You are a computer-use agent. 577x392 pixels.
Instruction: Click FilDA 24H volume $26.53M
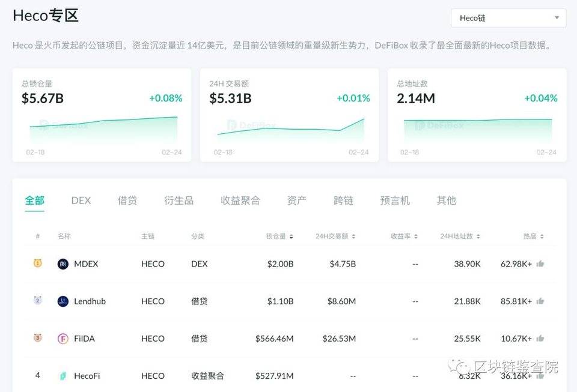pyautogui.click(x=339, y=339)
